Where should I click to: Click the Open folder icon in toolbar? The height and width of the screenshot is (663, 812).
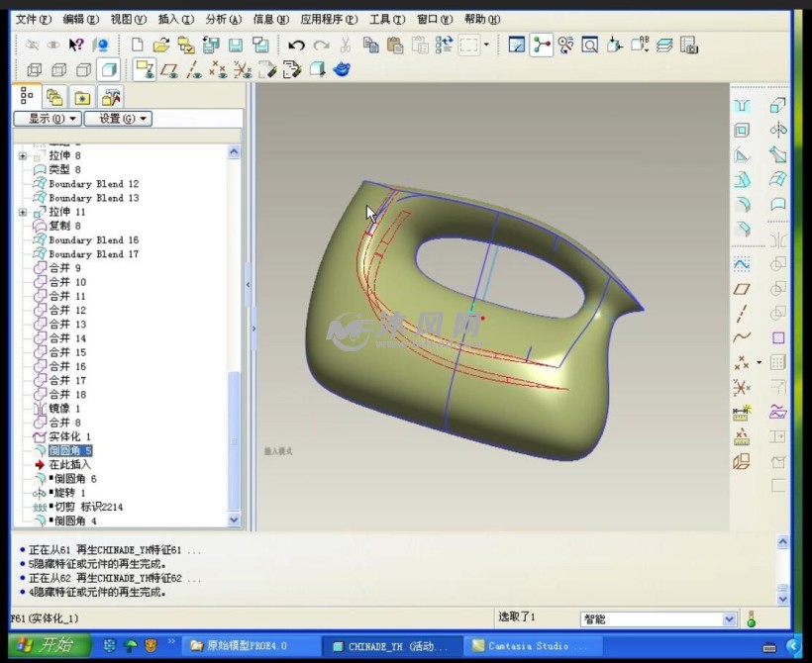(161, 46)
